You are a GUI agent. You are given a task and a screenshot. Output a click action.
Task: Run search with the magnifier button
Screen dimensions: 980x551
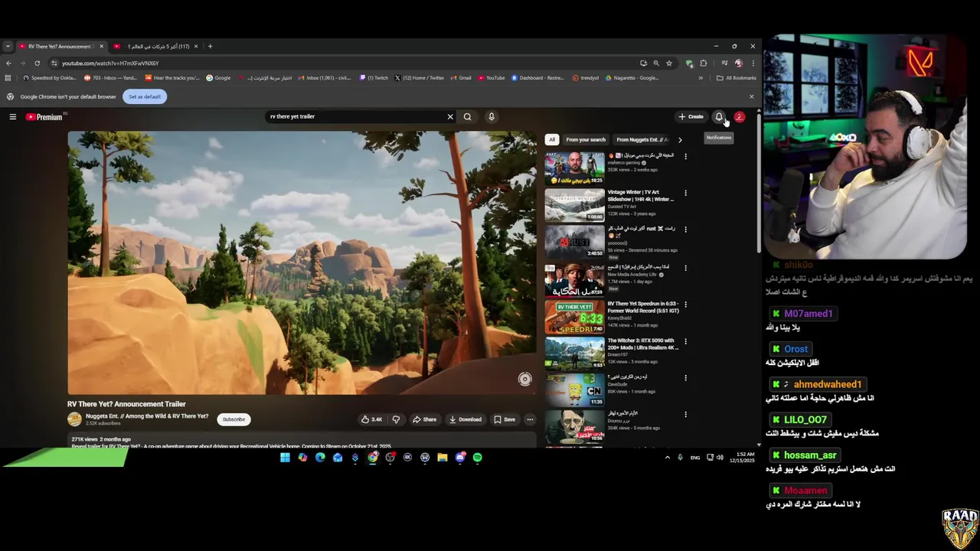pos(467,117)
